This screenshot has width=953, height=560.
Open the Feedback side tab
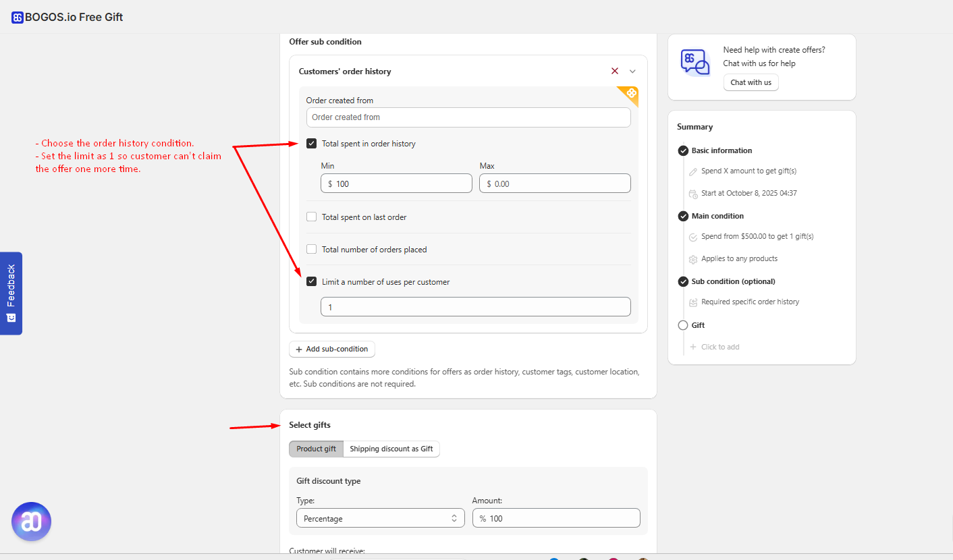tap(11, 293)
